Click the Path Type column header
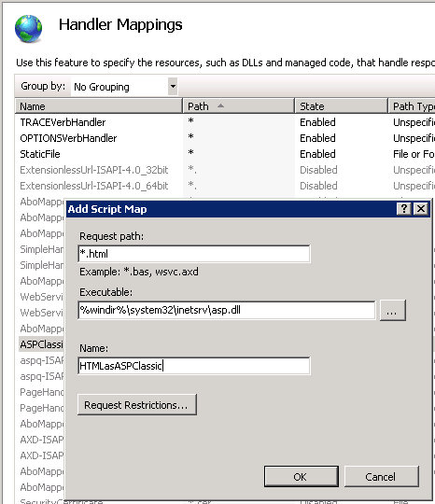Image resolution: width=435 pixels, height=504 pixels. (412, 106)
